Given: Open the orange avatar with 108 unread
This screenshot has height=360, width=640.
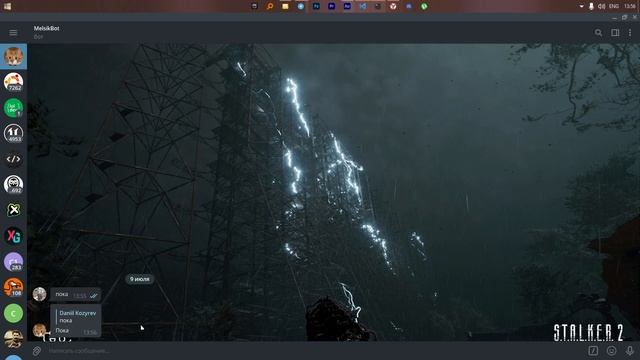Looking at the screenshot, I should point(13,287).
